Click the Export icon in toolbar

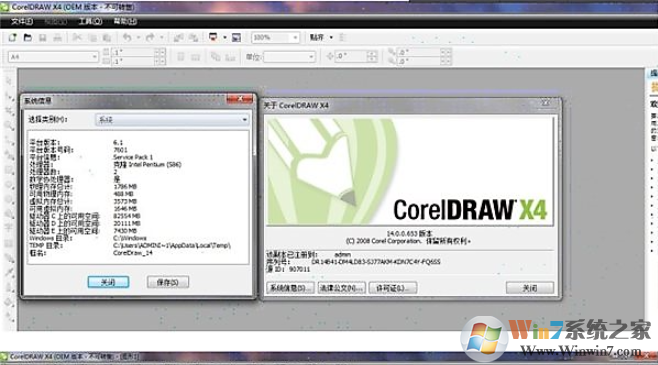[x=193, y=38]
